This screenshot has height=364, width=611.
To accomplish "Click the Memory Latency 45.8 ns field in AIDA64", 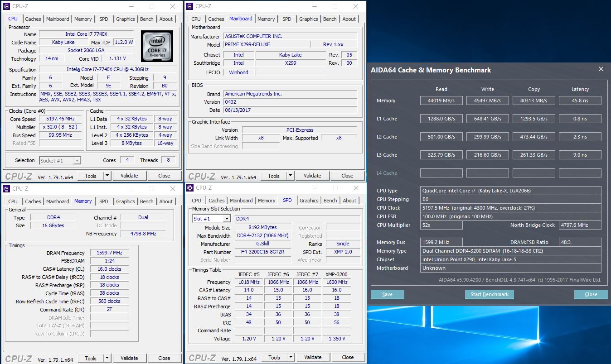I will pyautogui.click(x=580, y=101).
